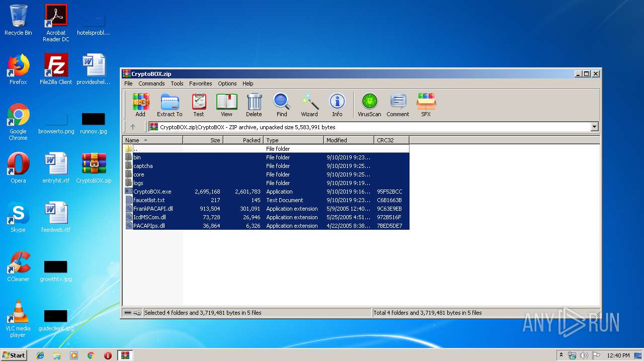
Task: Select the logs folder
Action: [x=266, y=183]
